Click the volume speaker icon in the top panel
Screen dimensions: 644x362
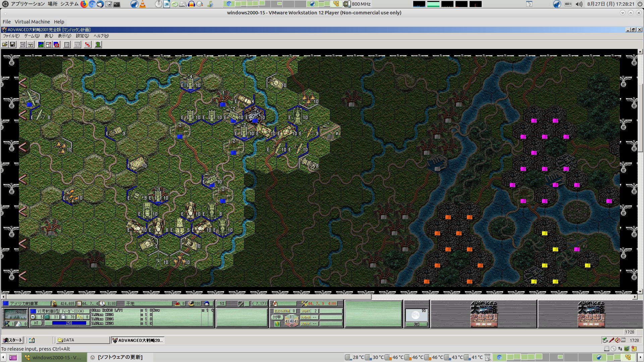click(x=579, y=4)
